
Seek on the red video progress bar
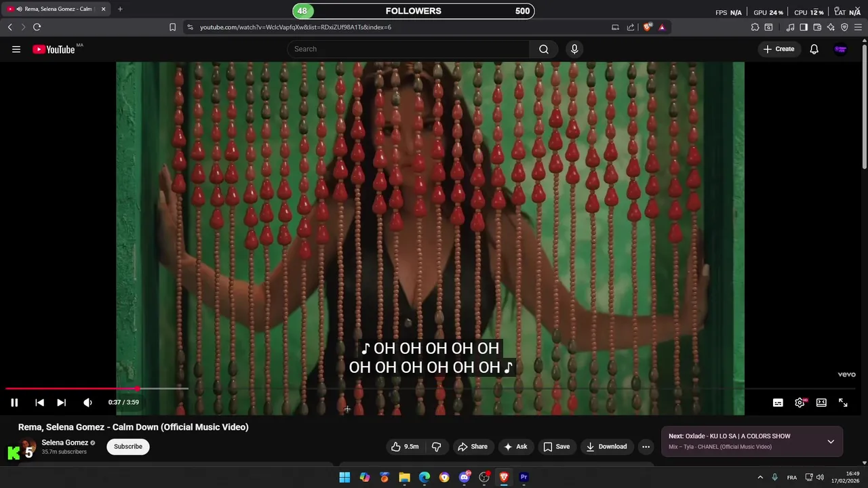(431, 388)
